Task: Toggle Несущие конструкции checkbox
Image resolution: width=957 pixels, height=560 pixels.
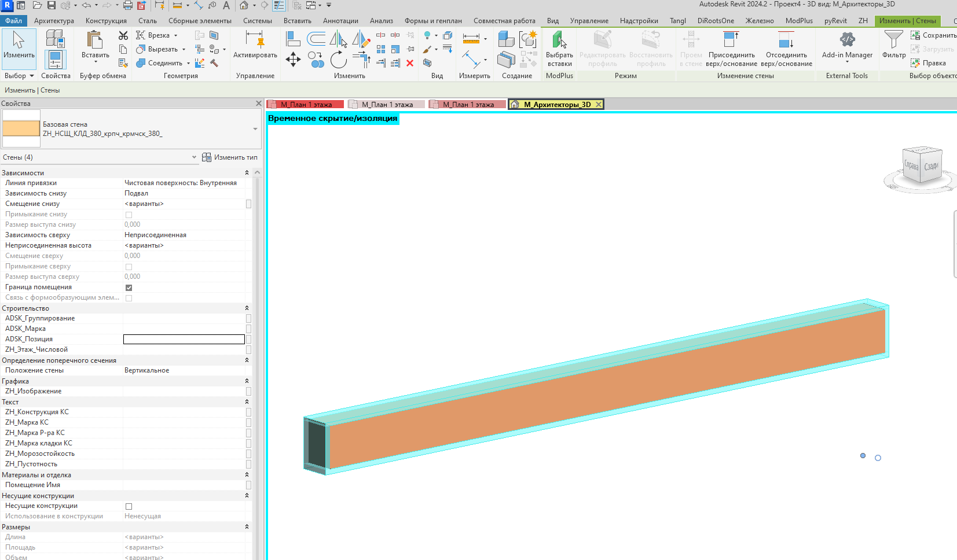Action: (x=129, y=506)
